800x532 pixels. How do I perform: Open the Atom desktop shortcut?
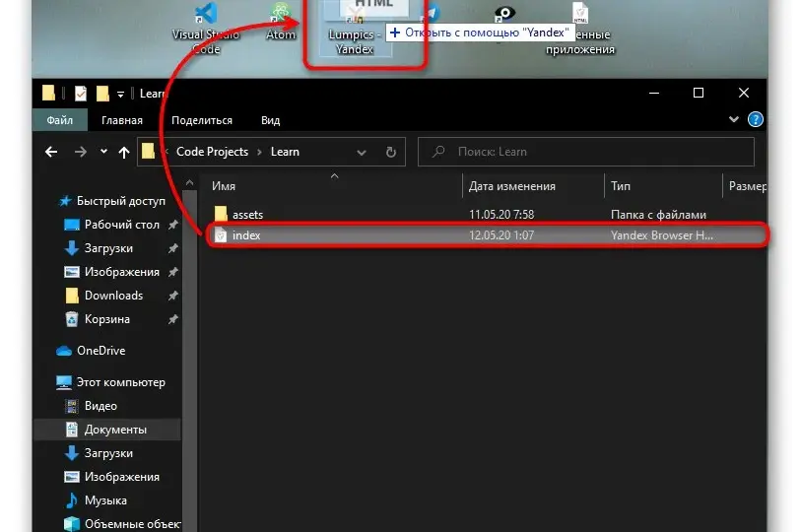click(281, 22)
